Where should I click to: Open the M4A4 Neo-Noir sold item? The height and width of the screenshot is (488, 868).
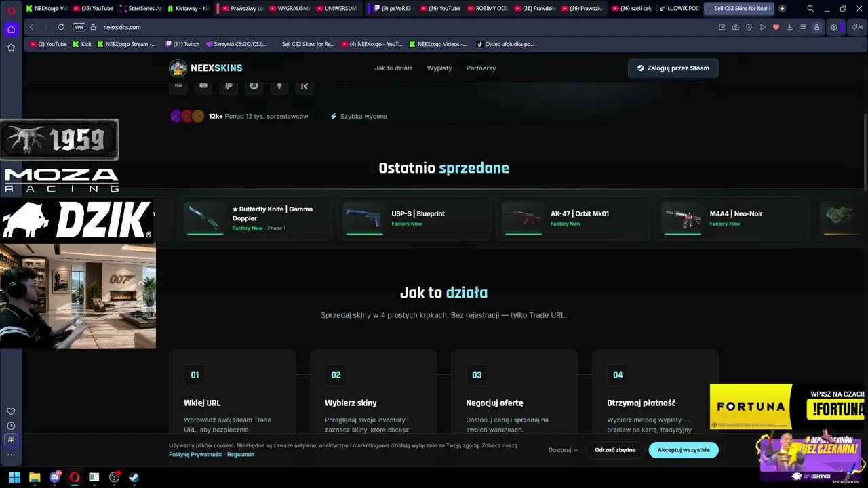pos(732,218)
